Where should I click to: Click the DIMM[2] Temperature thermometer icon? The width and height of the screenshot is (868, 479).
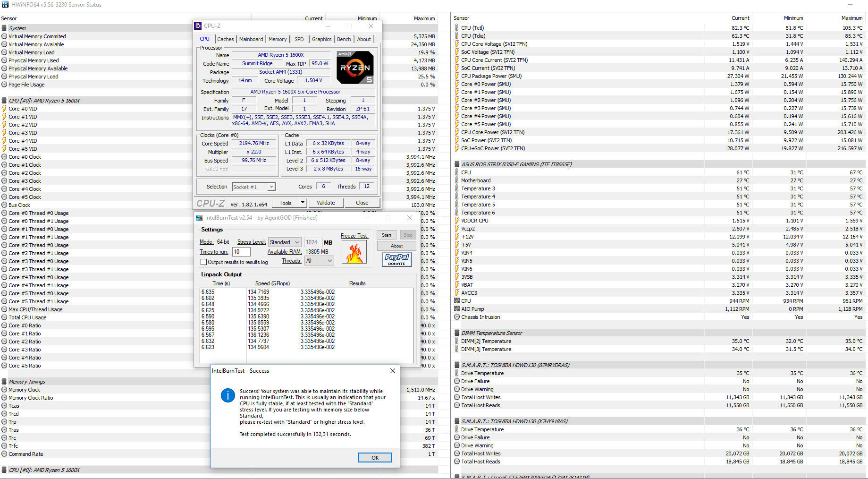click(x=456, y=341)
